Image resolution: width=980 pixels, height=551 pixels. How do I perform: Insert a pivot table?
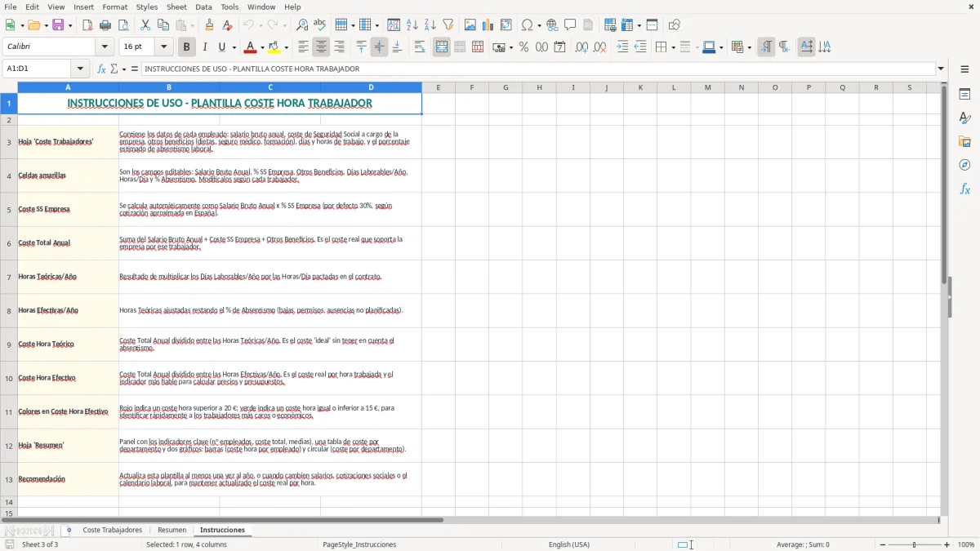tap(506, 25)
